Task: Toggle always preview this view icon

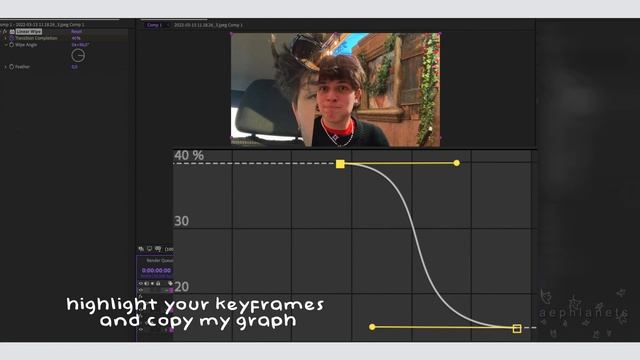Action: 141,249
